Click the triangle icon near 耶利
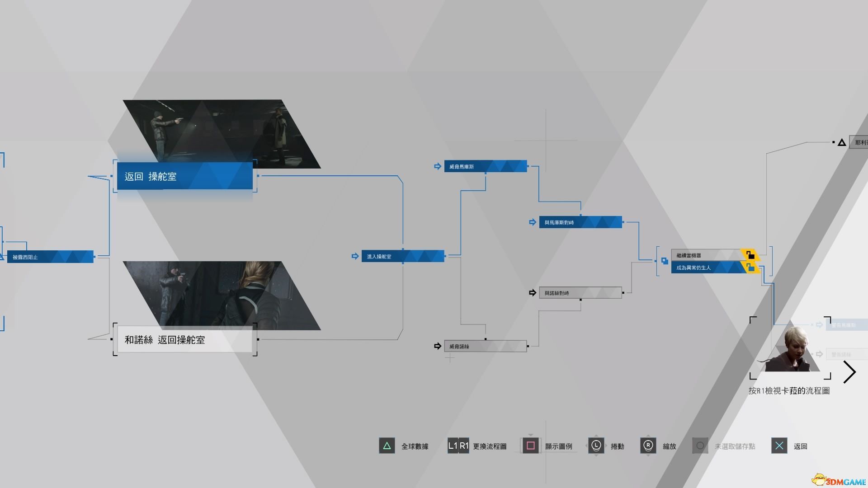 click(840, 141)
